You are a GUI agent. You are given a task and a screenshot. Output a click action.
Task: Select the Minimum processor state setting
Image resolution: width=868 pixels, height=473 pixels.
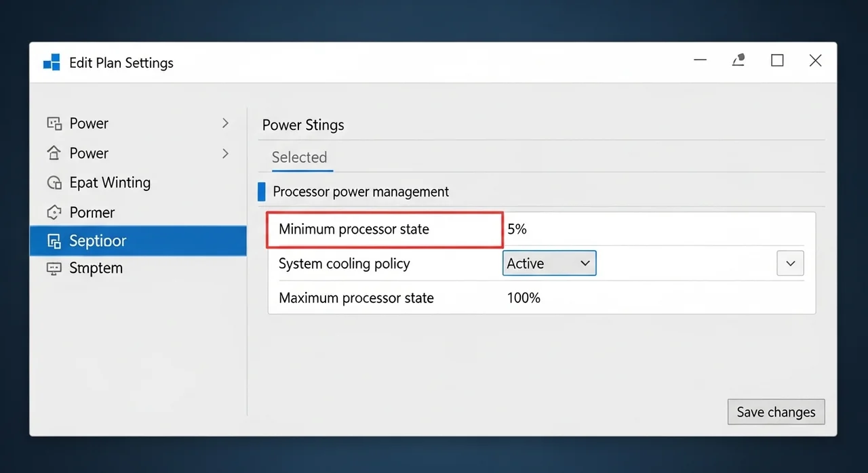pos(354,229)
